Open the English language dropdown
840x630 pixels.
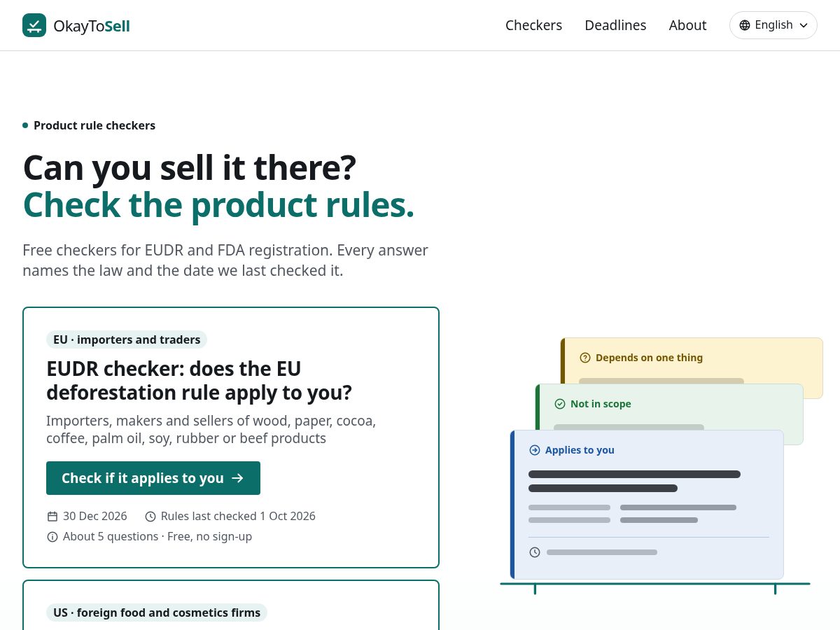tap(773, 25)
